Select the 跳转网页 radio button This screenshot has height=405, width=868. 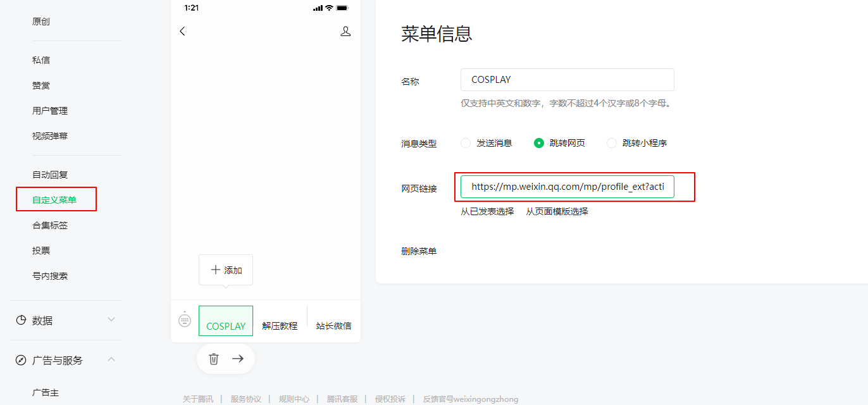pyautogui.click(x=539, y=143)
